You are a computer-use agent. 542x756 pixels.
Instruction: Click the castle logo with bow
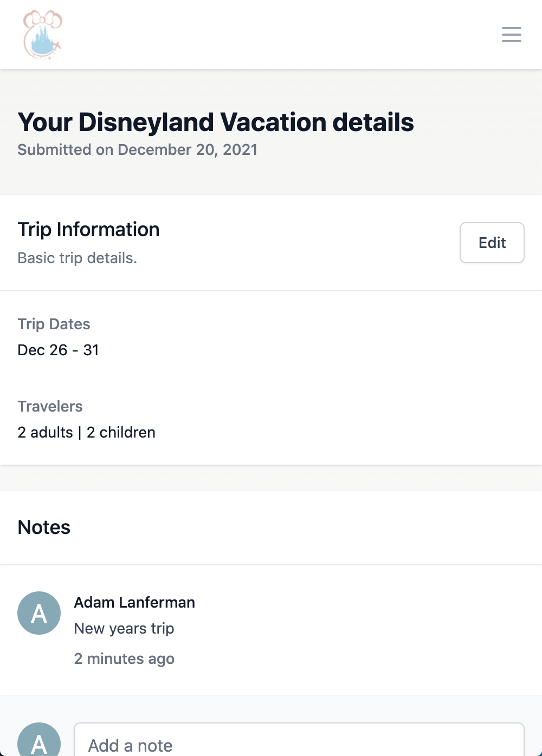(43, 35)
